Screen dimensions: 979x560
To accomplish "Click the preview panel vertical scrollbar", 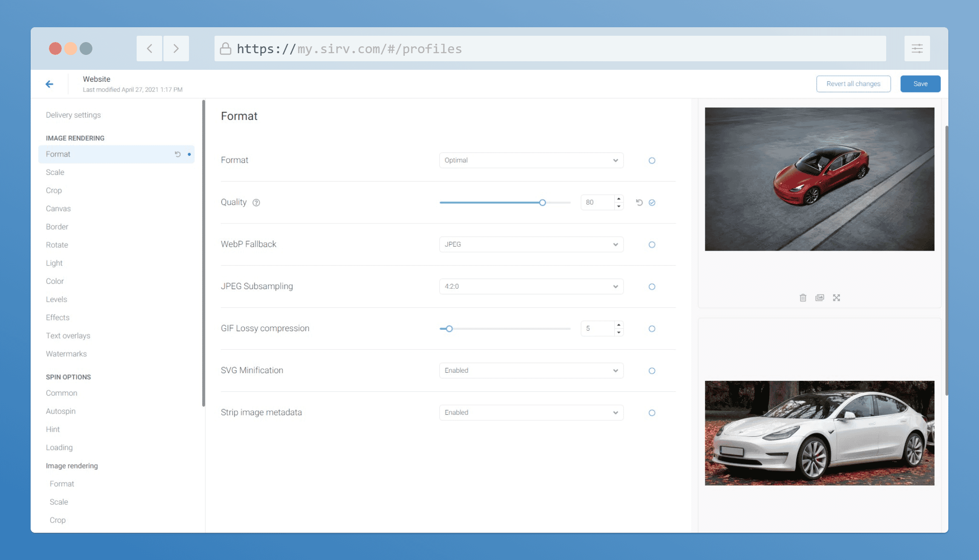I will [947, 260].
